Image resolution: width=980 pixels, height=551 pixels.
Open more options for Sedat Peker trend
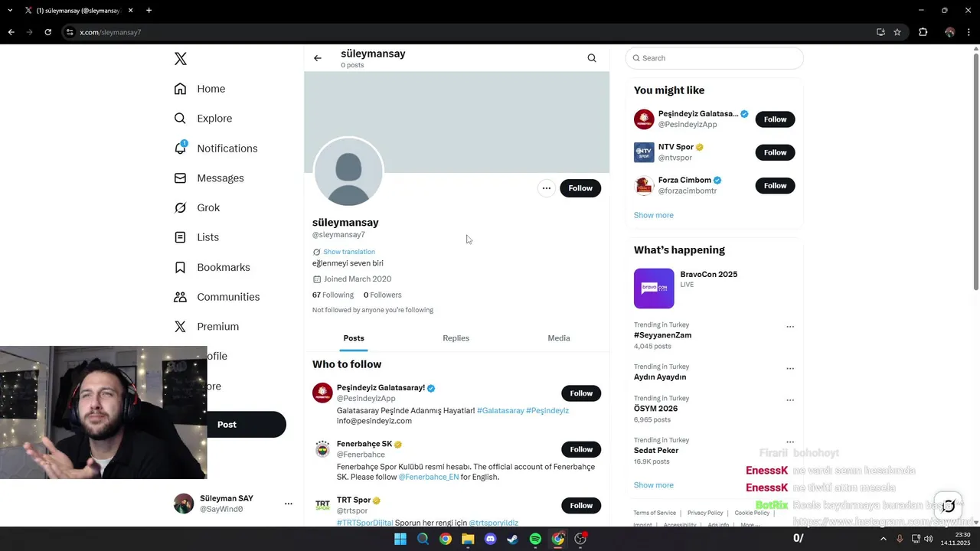pyautogui.click(x=790, y=442)
